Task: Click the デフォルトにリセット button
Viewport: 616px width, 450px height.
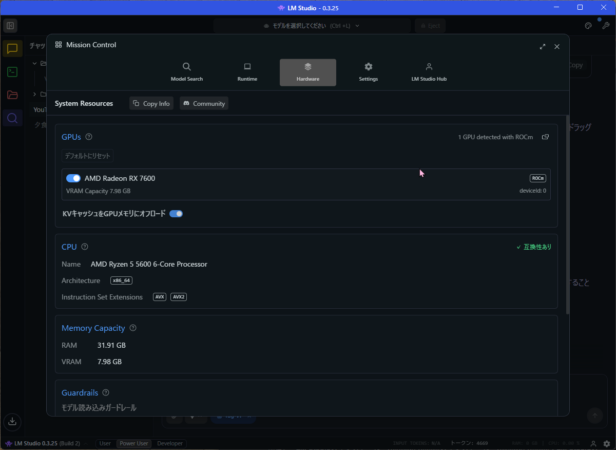Action: coord(88,156)
